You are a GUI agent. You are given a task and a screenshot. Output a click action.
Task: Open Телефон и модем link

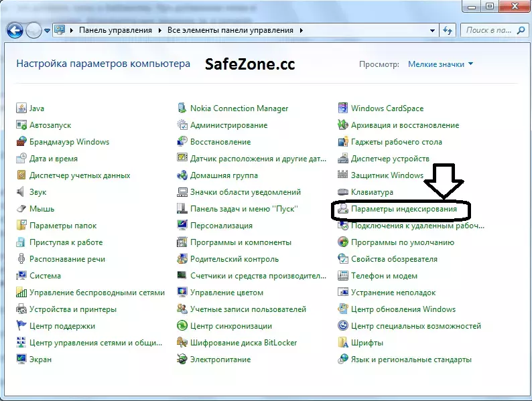point(385,276)
